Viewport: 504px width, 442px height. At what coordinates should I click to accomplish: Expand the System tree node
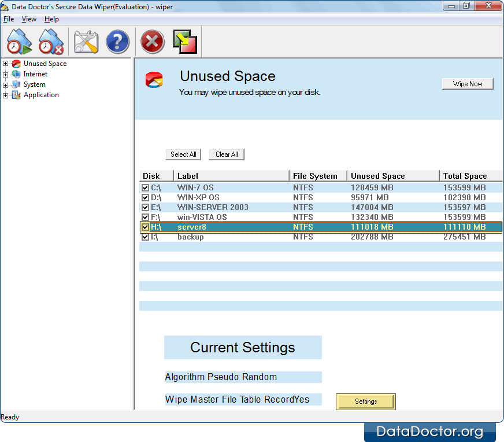[x=5, y=85]
